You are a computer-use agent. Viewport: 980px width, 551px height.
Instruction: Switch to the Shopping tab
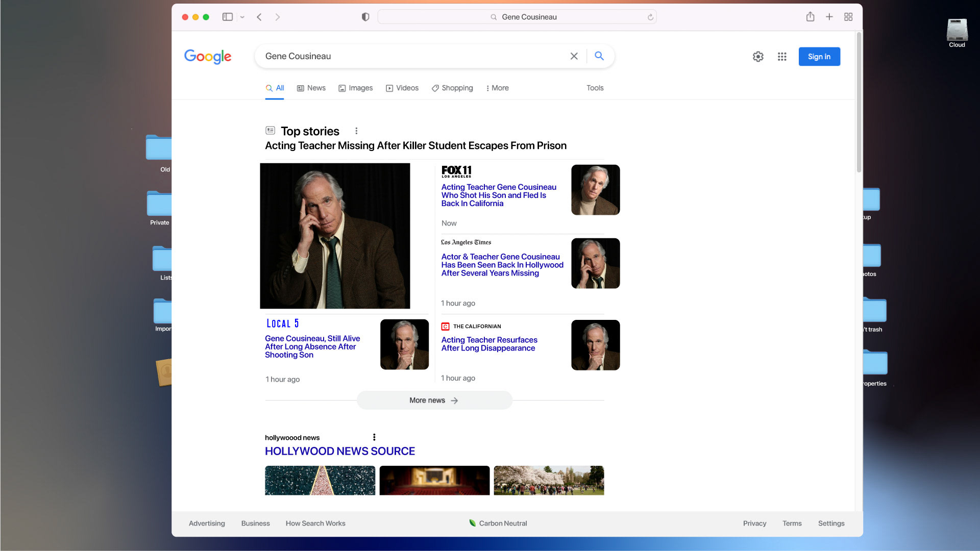[452, 88]
